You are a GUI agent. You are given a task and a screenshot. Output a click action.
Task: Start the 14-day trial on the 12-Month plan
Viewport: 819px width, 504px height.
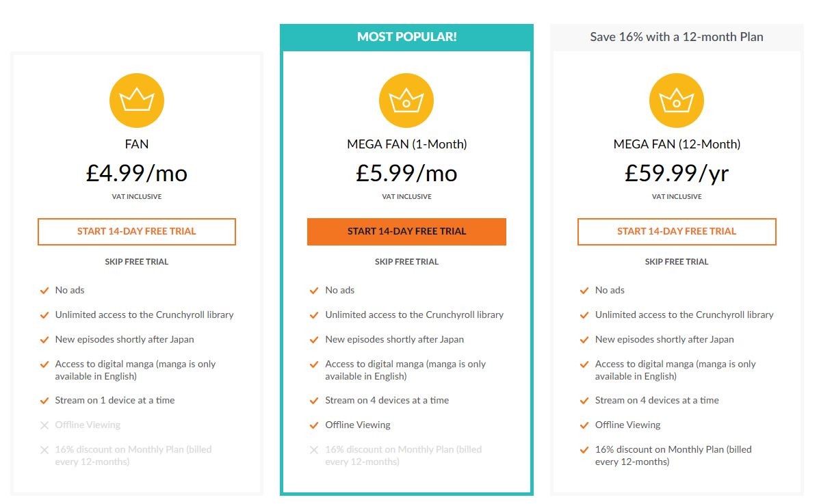click(x=676, y=231)
